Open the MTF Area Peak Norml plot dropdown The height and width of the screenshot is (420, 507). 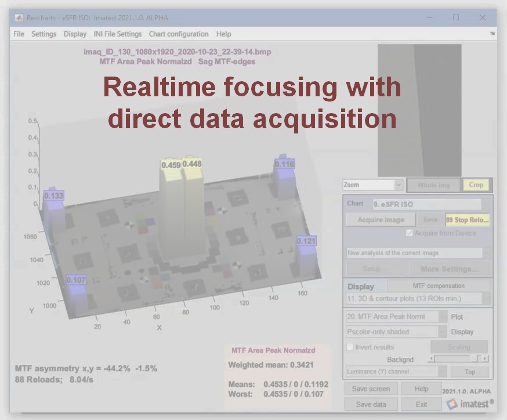pos(396,317)
